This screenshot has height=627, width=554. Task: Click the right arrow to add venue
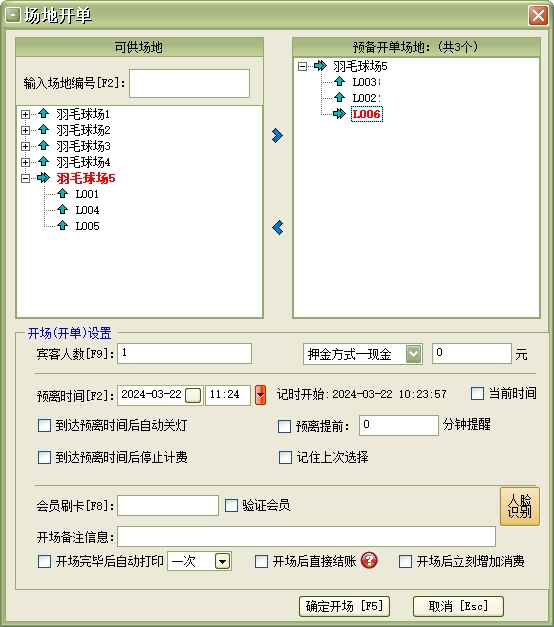(277, 136)
